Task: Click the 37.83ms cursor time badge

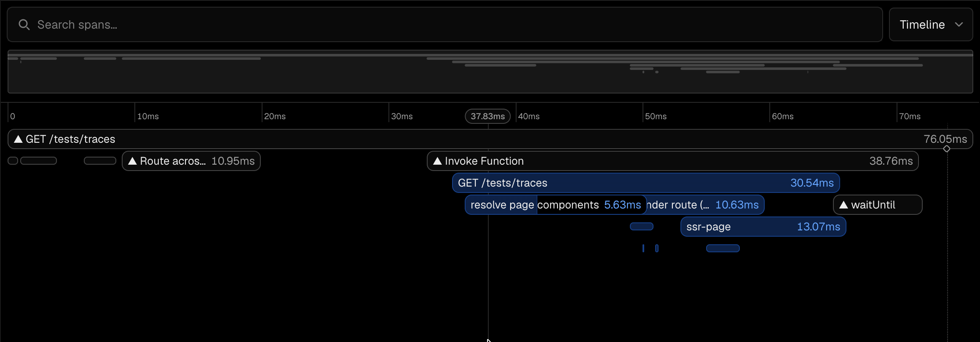Action: click(x=488, y=116)
